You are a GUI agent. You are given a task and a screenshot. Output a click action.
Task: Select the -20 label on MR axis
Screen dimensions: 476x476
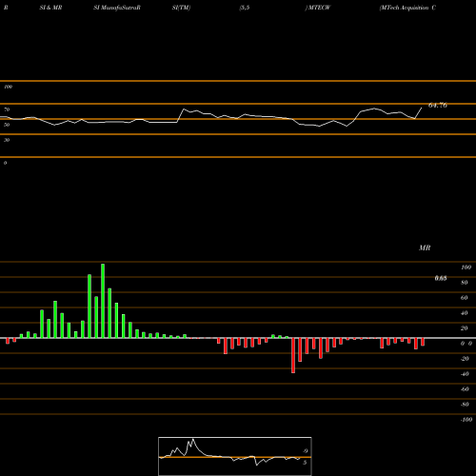465,359
